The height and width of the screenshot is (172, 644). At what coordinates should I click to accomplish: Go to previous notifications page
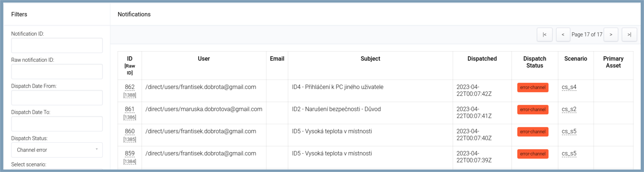[563, 35]
